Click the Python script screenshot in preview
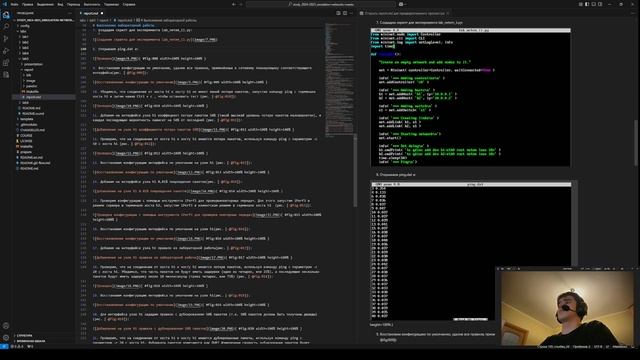This screenshot has height=360, width=640. point(470,97)
